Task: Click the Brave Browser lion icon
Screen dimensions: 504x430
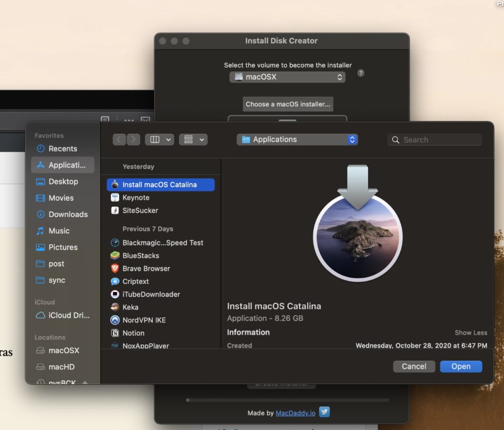Action: (x=115, y=268)
